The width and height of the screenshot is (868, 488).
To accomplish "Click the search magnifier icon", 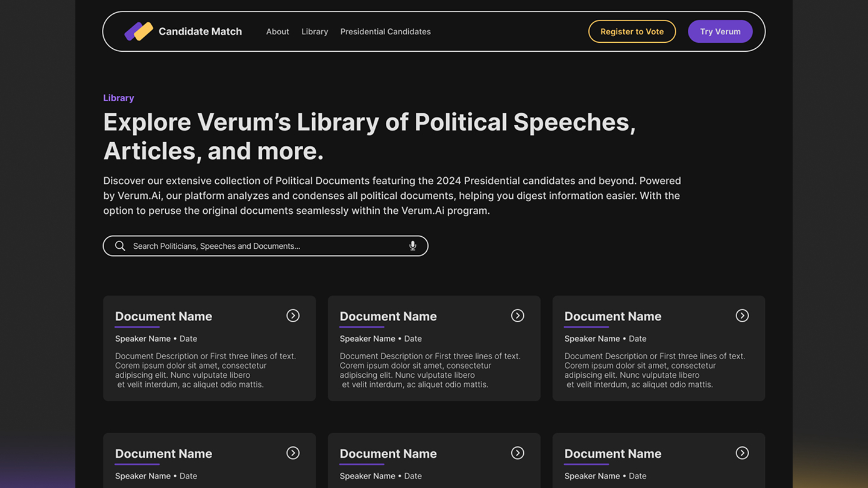I will (x=120, y=246).
